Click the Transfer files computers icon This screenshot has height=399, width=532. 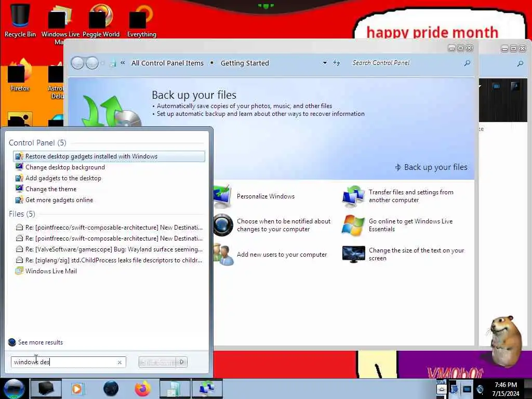(x=353, y=196)
